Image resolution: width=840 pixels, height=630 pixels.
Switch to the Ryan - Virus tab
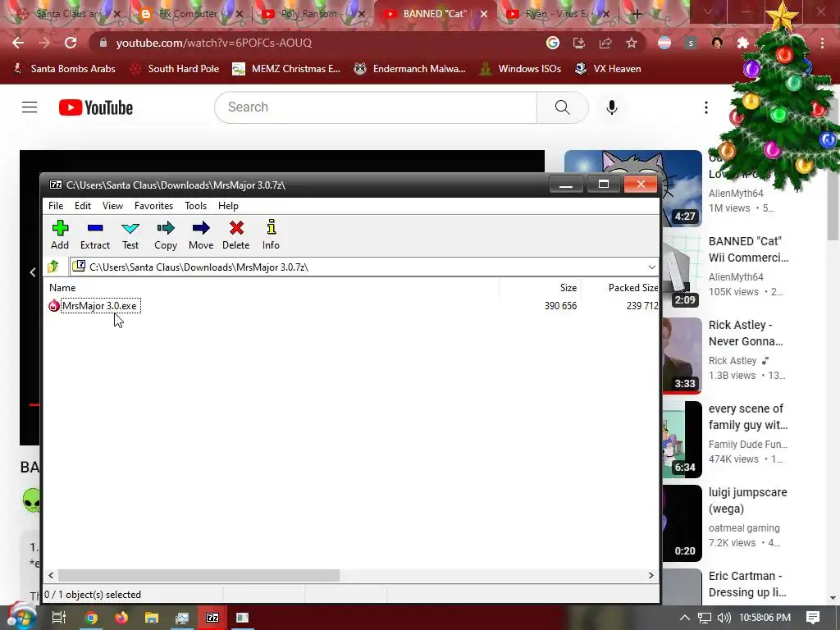[x=557, y=14]
